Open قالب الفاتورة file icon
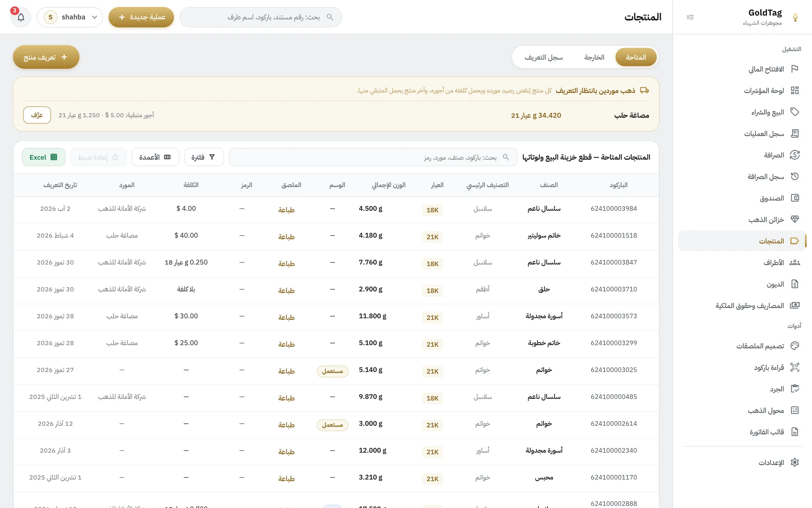This screenshot has width=812, height=508. (x=795, y=432)
